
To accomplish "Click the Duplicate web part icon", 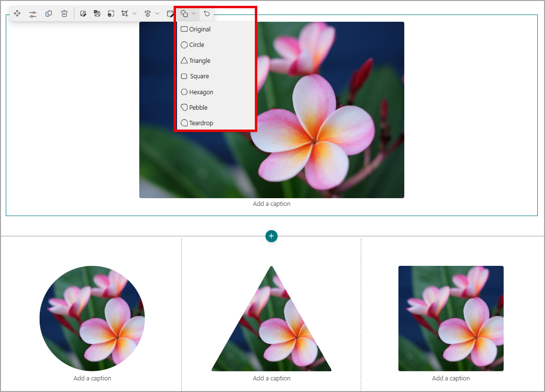I will [48, 14].
